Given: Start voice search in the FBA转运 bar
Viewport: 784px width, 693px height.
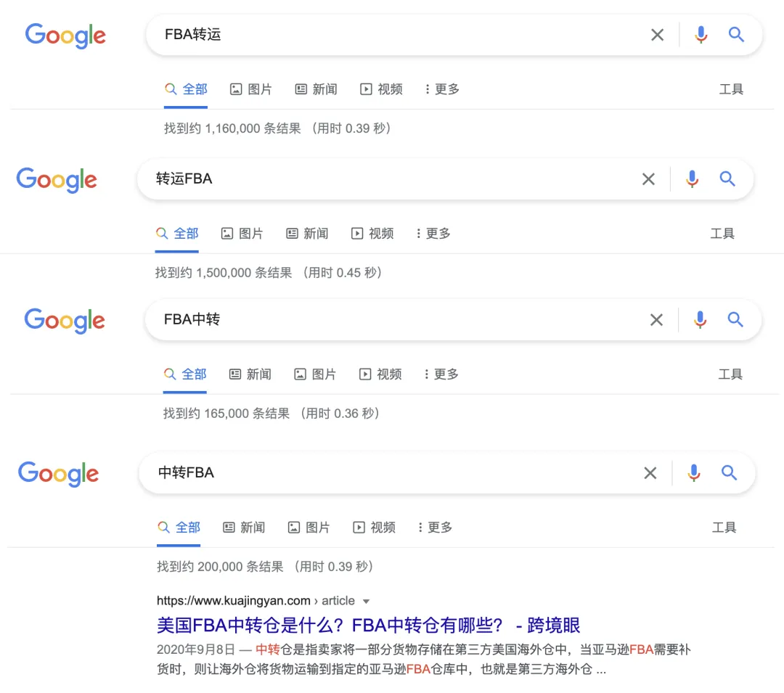Looking at the screenshot, I should (701, 35).
